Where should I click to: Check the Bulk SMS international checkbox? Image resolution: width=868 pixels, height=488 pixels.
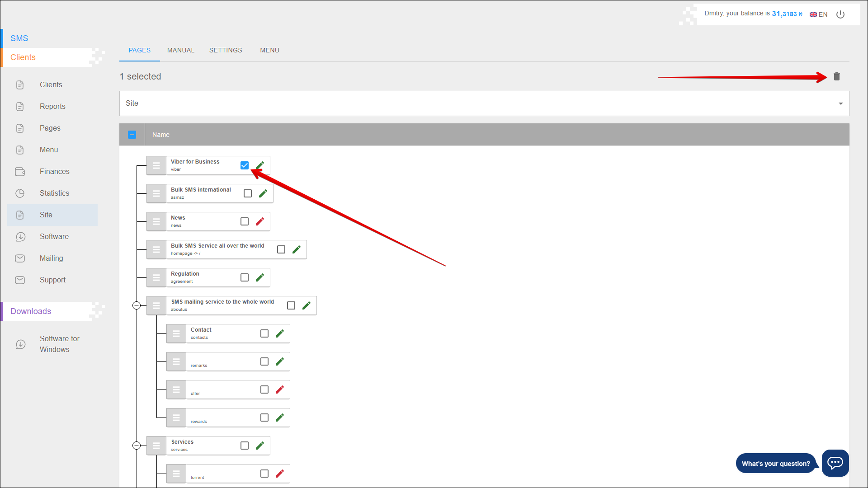pyautogui.click(x=248, y=193)
